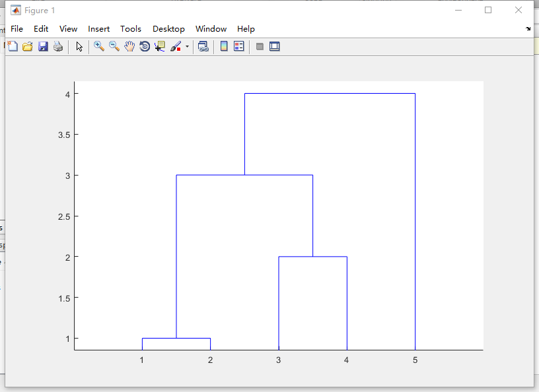The image size is (539, 392).
Task: Click the dendrogram link joining leaves 3 and 4
Action: tap(313, 257)
